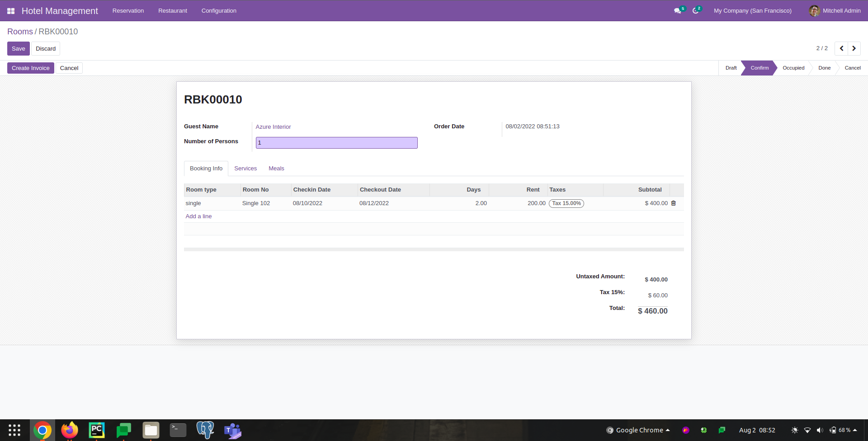
Task: Sort by the Room No column header
Action: tap(266, 190)
